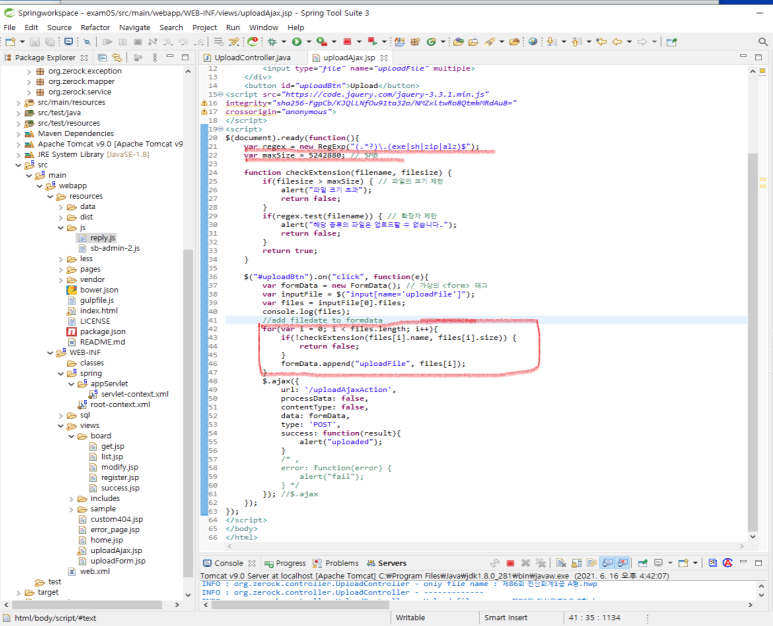The width and height of the screenshot is (773, 626).
Task: Click Package Explorer View Menu icon
Action: pyautogui.click(x=155, y=58)
